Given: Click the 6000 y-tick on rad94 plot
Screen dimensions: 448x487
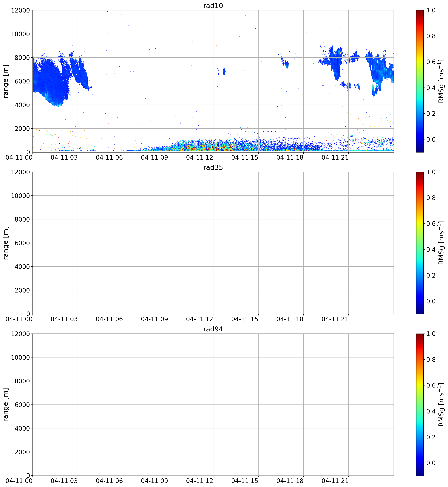Looking at the screenshot, I should click(x=22, y=405).
